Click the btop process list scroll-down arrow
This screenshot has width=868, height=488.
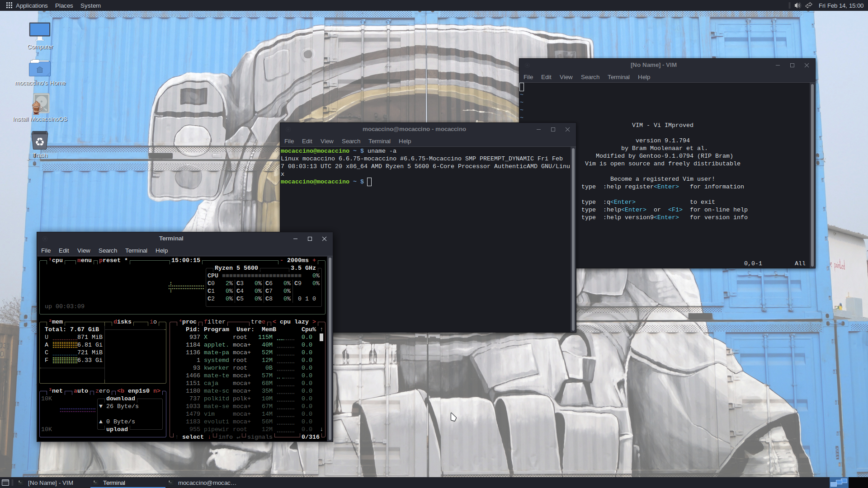[x=321, y=429]
